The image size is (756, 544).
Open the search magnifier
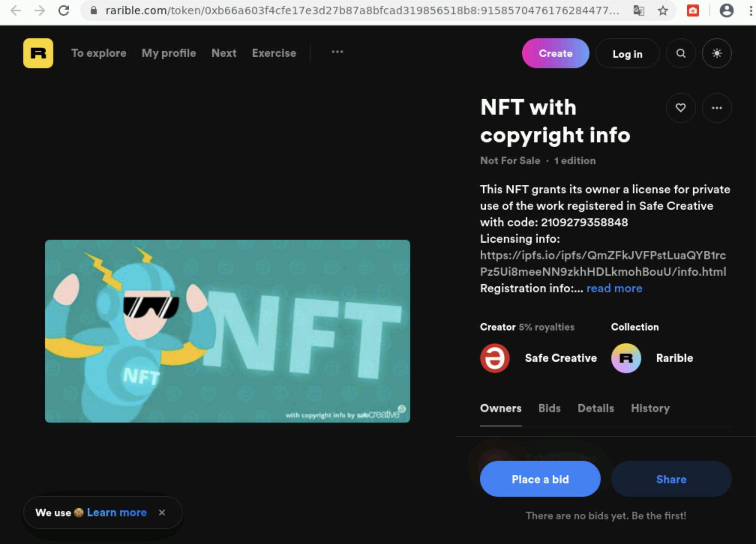click(681, 53)
